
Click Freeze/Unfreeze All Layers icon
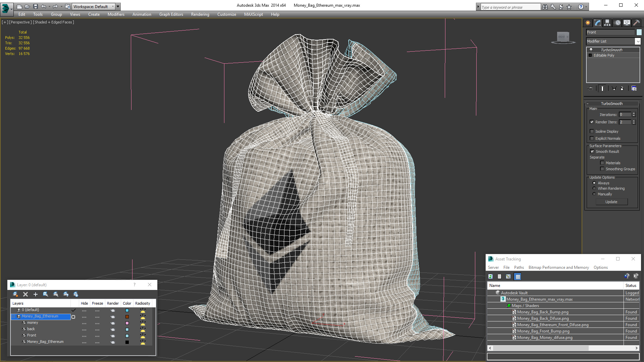(x=76, y=294)
